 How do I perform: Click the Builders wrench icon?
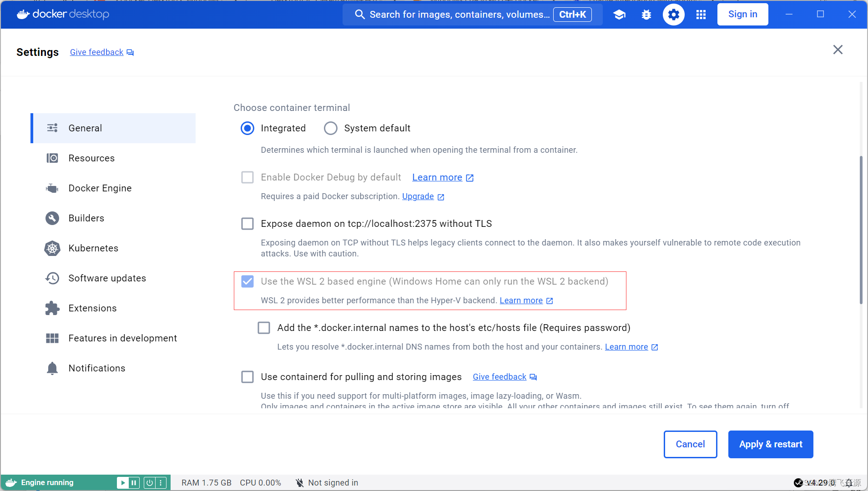click(52, 218)
